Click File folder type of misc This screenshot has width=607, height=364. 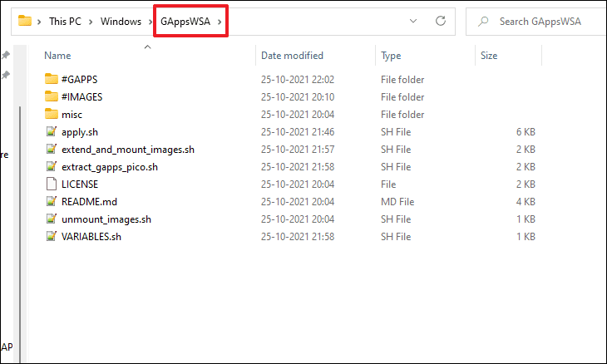(402, 115)
